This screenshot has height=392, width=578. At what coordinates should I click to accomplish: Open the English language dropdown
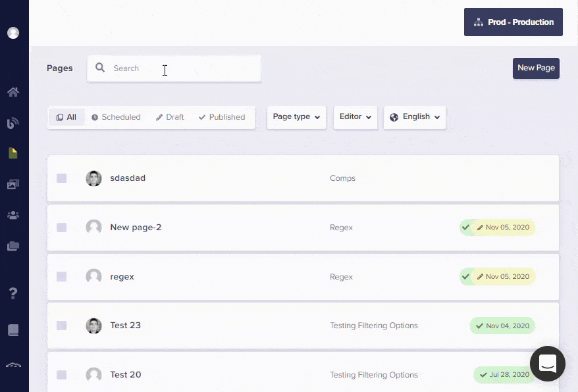(415, 117)
